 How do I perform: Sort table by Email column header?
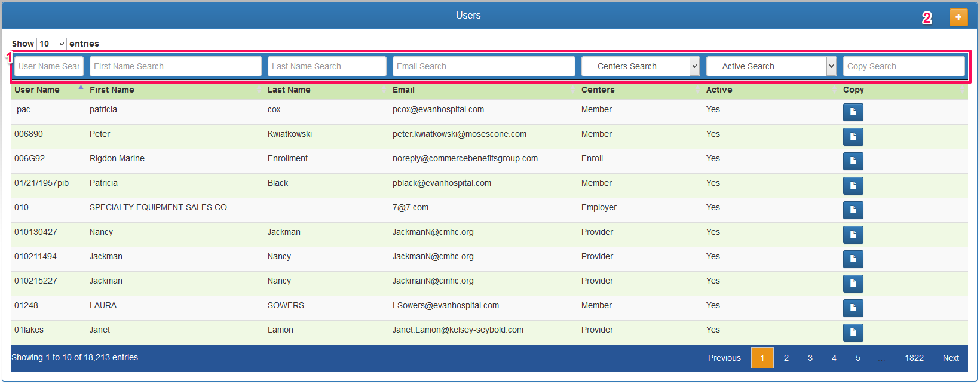click(403, 90)
